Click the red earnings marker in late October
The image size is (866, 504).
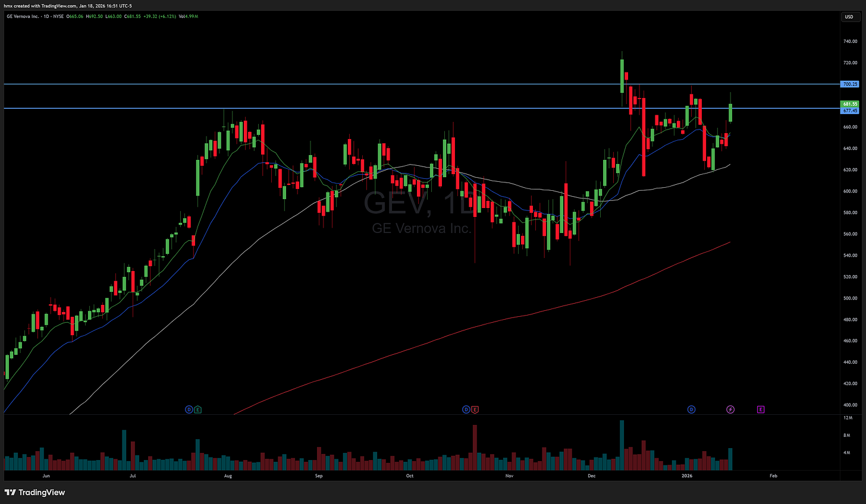(475, 409)
